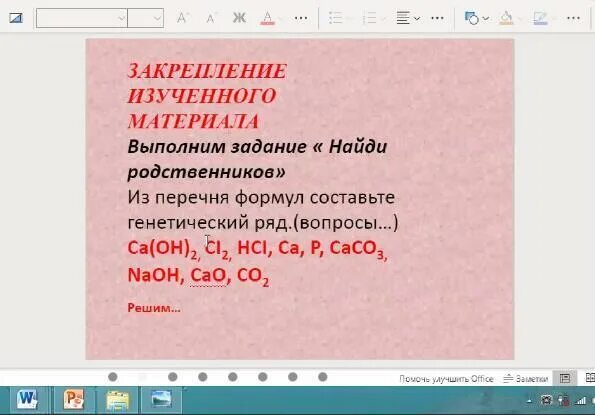Expand text alignment dropdown arrow
This screenshot has height=415, width=595.
pos(417,18)
